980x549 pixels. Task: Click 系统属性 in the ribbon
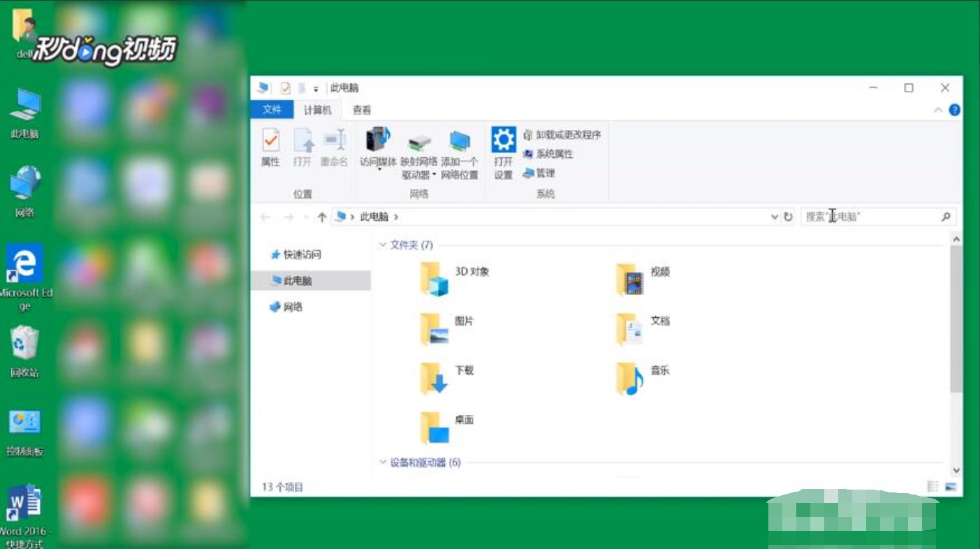click(x=548, y=154)
